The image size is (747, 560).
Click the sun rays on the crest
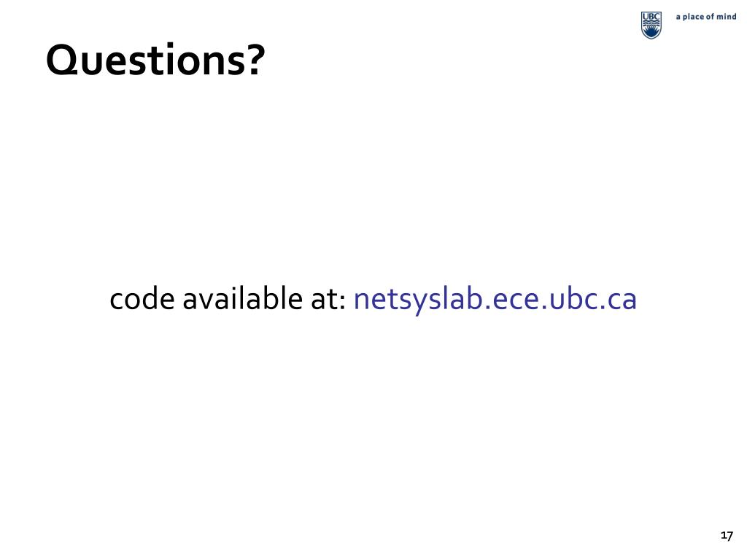651,33
